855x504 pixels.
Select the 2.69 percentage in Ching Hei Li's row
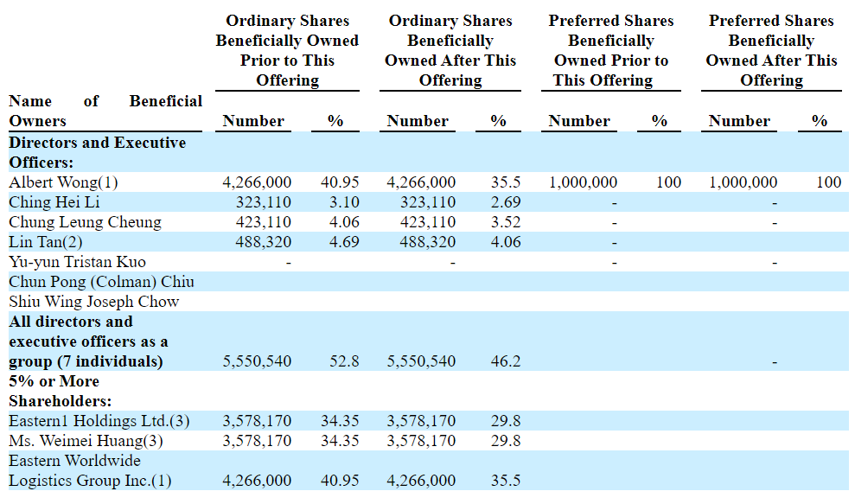click(x=506, y=202)
